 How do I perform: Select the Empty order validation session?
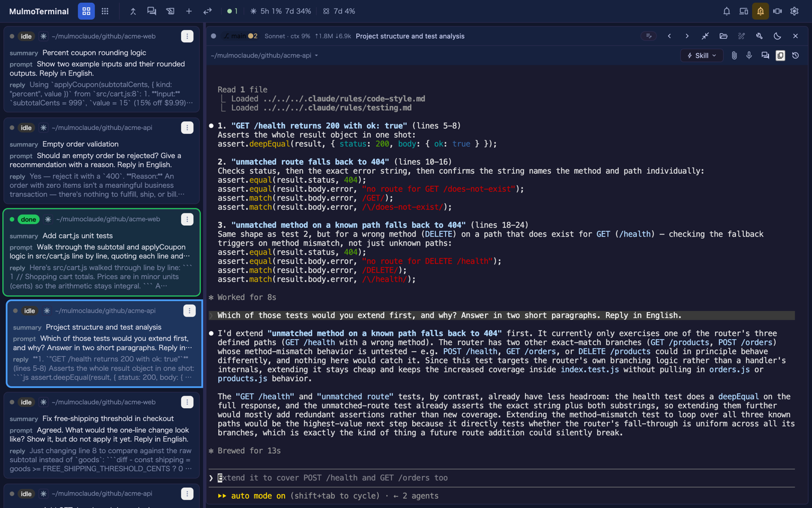coord(101,160)
